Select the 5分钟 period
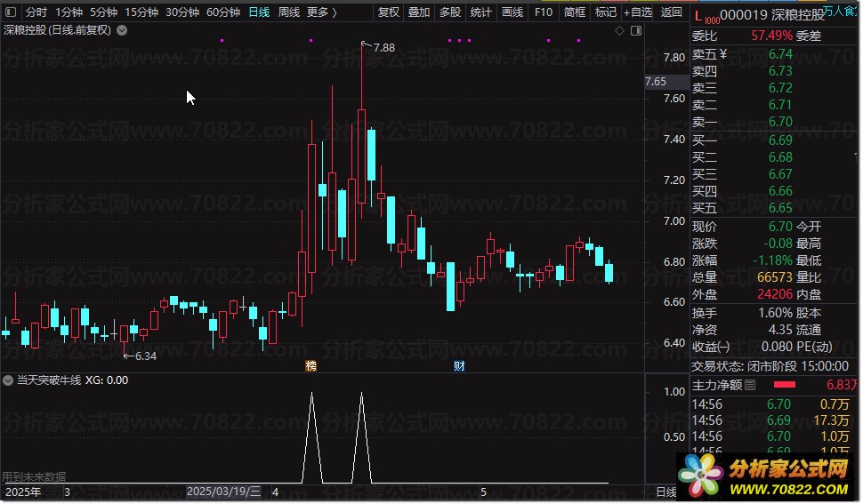This screenshot has width=863, height=504. coord(103,12)
